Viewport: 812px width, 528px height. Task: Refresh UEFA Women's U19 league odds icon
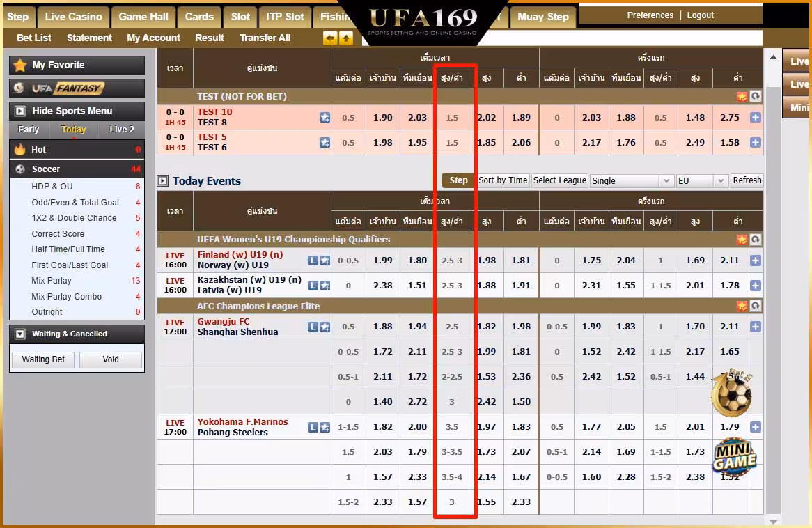point(756,239)
